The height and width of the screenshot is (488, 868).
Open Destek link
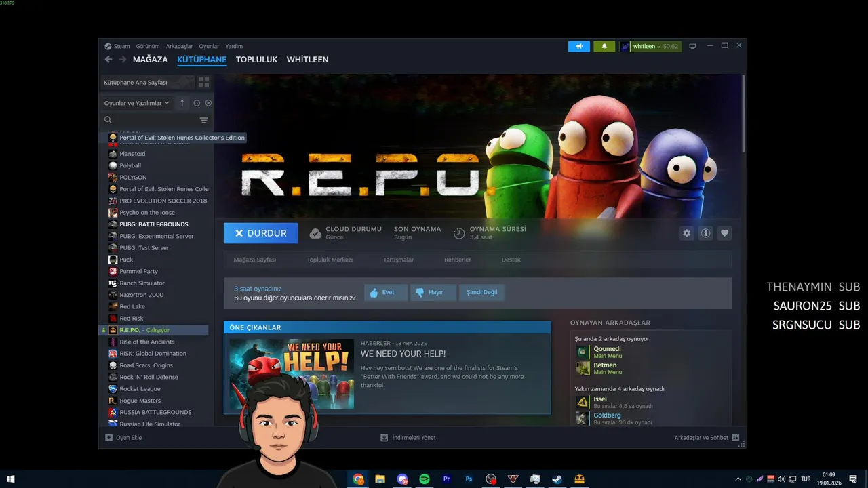point(511,260)
